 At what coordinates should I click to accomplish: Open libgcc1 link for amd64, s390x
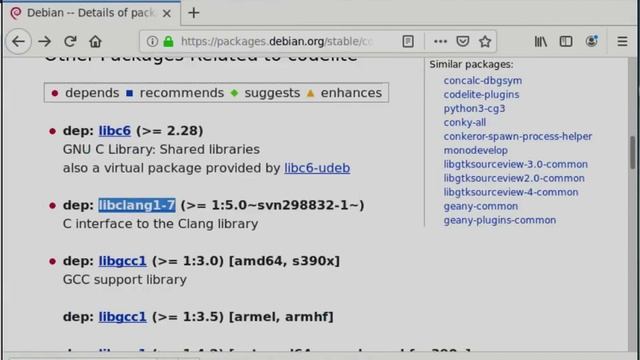[x=122, y=260]
